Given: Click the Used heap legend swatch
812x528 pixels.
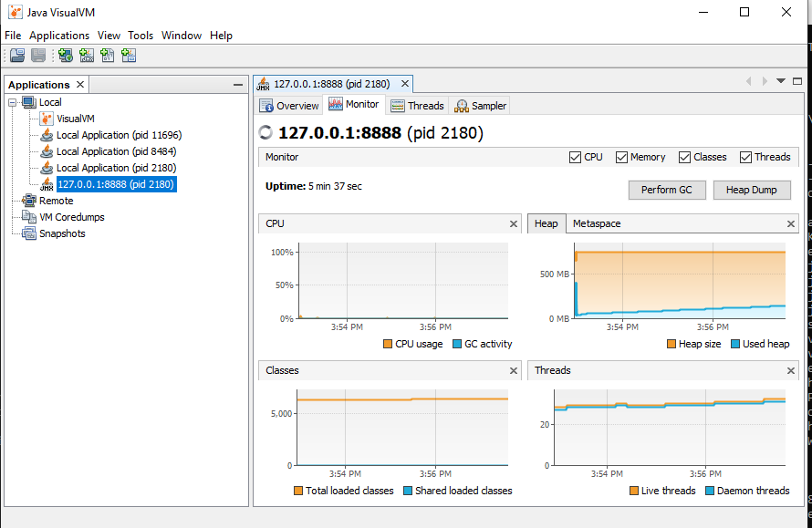Looking at the screenshot, I should [x=735, y=344].
